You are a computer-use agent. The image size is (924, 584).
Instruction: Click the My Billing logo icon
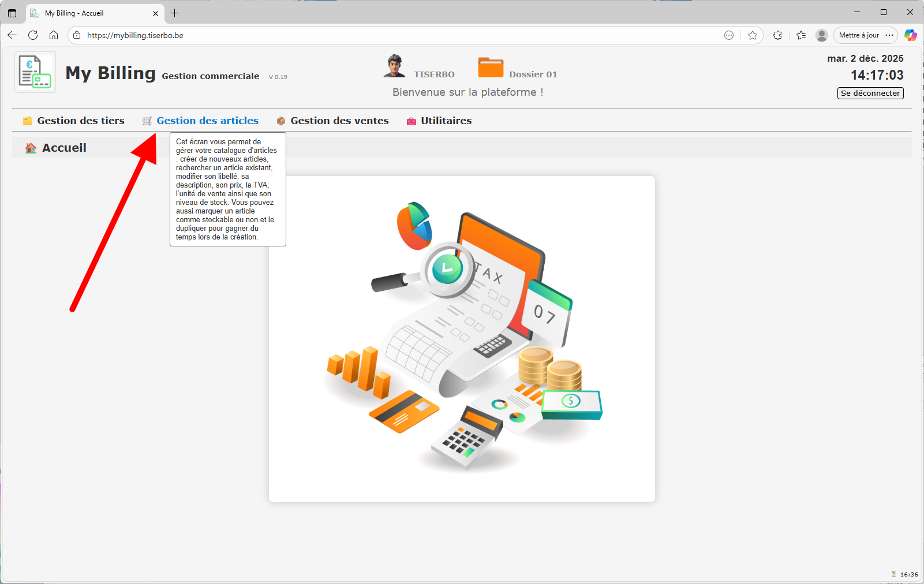pyautogui.click(x=35, y=72)
